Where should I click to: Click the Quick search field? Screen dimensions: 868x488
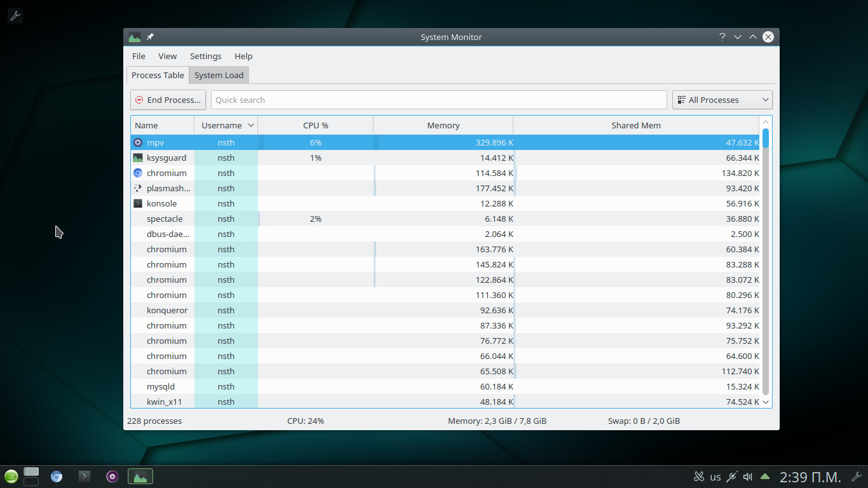[438, 100]
